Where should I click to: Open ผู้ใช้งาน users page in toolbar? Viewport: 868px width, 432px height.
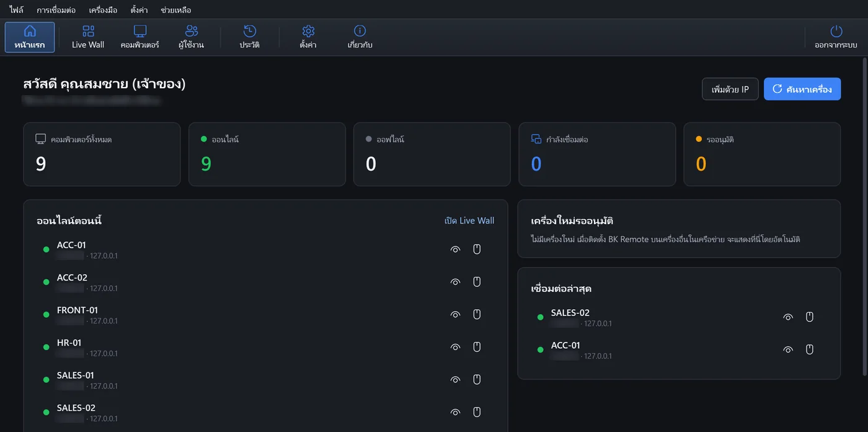pyautogui.click(x=192, y=37)
